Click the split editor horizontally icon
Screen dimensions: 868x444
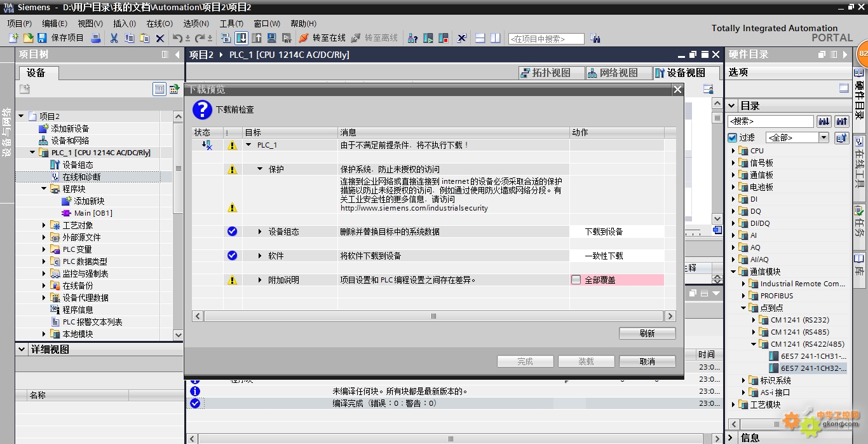(480, 38)
